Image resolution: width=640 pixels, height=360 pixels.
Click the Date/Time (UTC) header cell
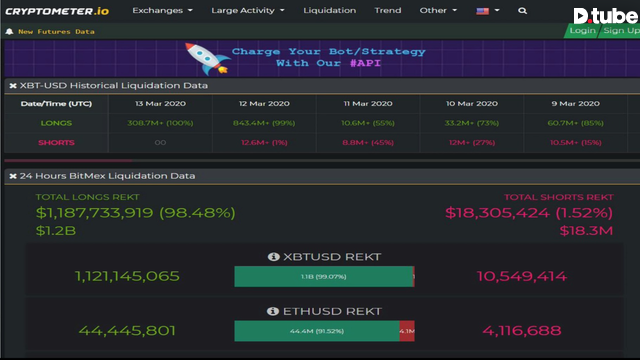click(56, 104)
